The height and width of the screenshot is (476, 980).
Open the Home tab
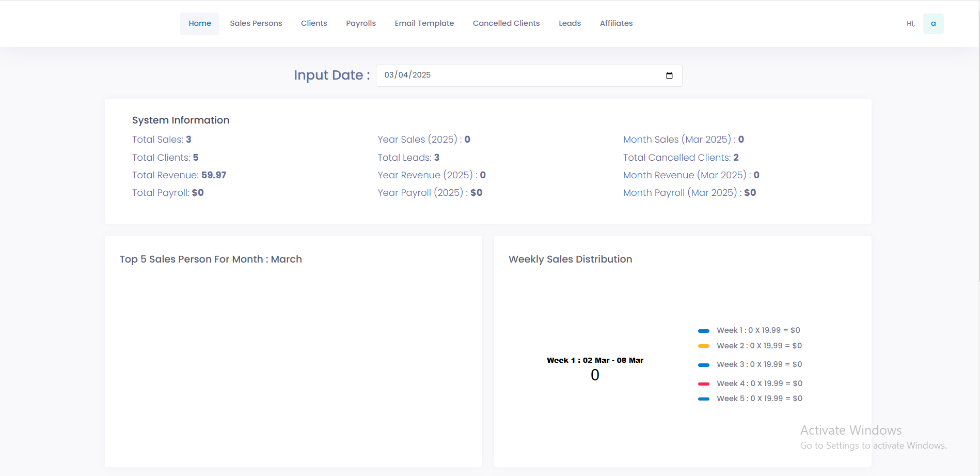click(200, 24)
